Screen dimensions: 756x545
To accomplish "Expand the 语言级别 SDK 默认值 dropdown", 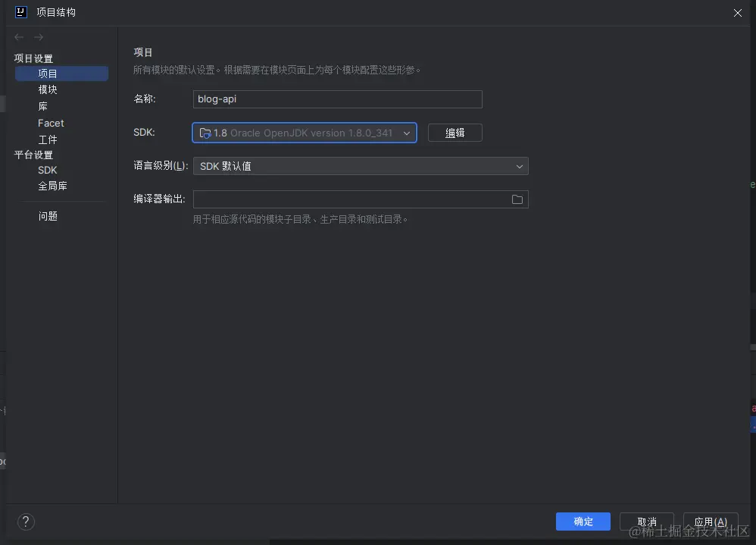I will click(361, 166).
